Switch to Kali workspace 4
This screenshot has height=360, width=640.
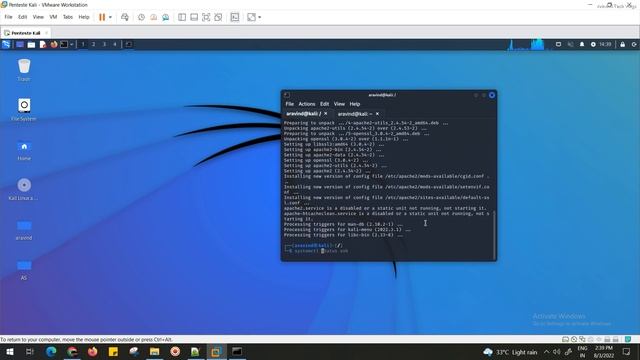[x=115, y=44]
